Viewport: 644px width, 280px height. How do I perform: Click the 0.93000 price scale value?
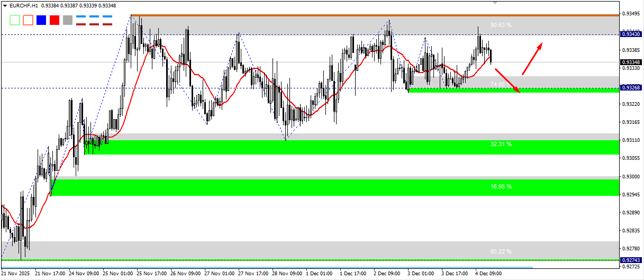coord(631,176)
